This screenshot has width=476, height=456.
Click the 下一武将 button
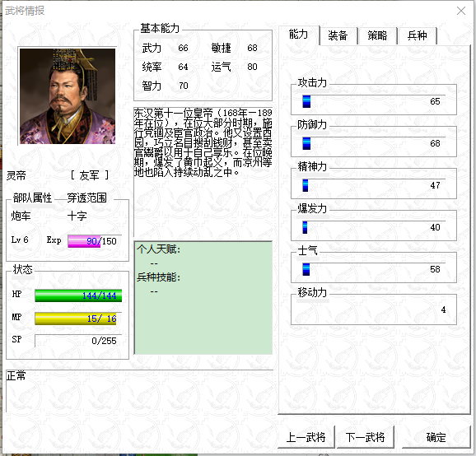[x=365, y=437]
